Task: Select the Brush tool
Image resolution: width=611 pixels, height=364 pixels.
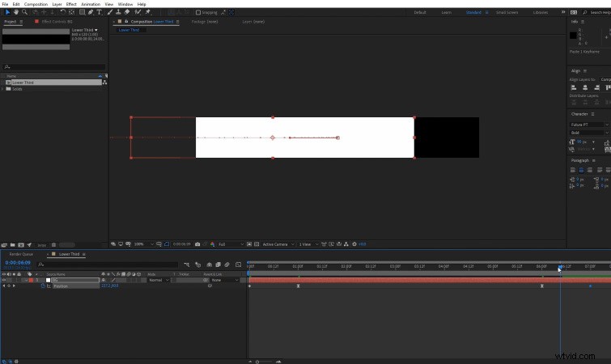Action: pyautogui.click(x=110, y=12)
